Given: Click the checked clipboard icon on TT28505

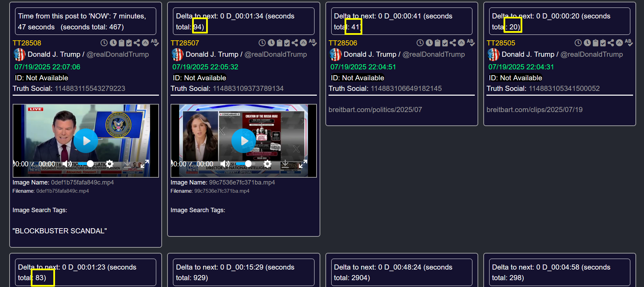Looking at the screenshot, I should coord(603,43).
